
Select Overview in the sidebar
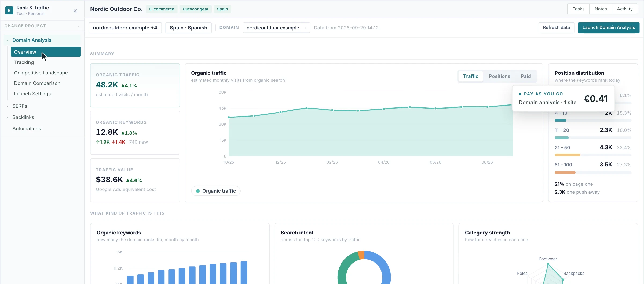click(x=46, y=52)
